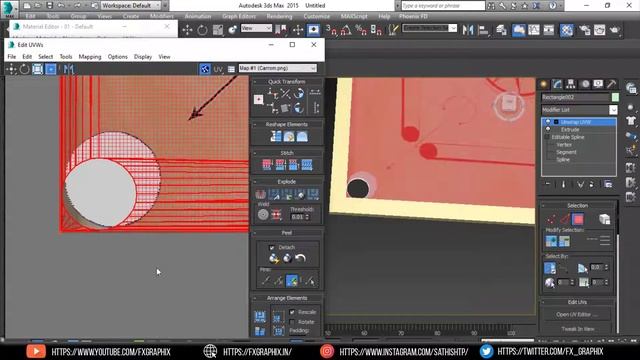
Task: Select highlighted Pins tool in Peel rollout
Action: click(x=292, y=280)
